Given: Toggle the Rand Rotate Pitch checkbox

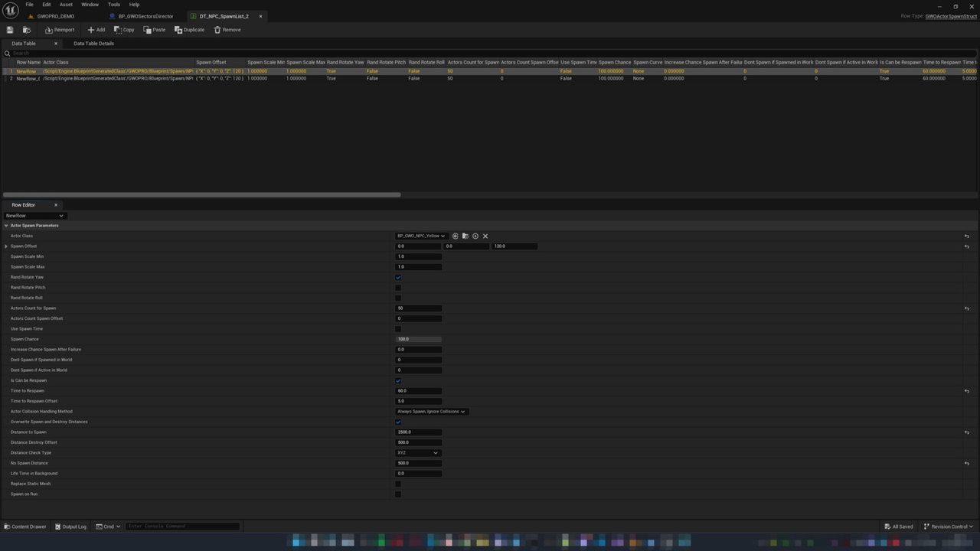Looking at the screenshot, I should click(x=398, y=288).
